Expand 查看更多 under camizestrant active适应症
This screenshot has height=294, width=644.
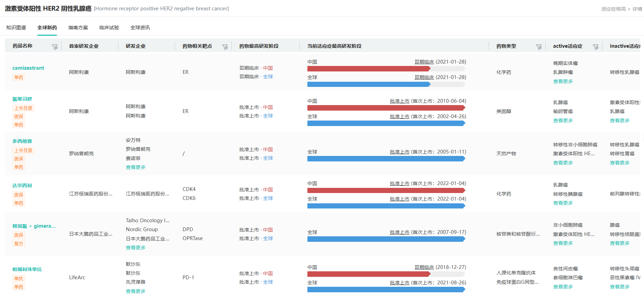click(x=563, y=81)
